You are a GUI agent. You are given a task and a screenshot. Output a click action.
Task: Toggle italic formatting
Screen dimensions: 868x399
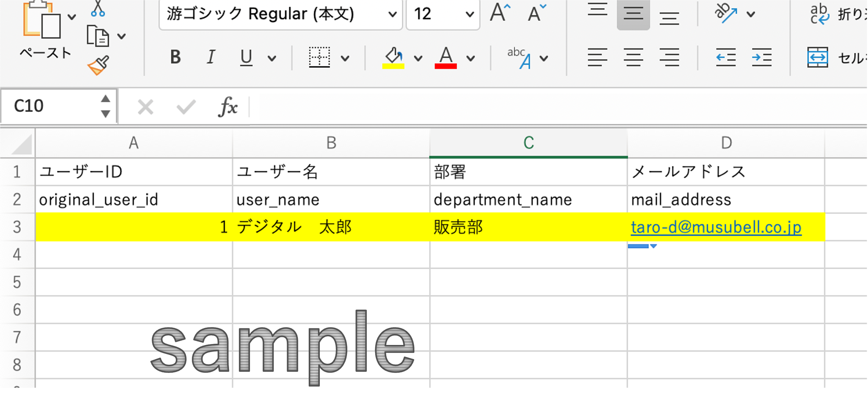pyautogui.click(x=211, y=57)
